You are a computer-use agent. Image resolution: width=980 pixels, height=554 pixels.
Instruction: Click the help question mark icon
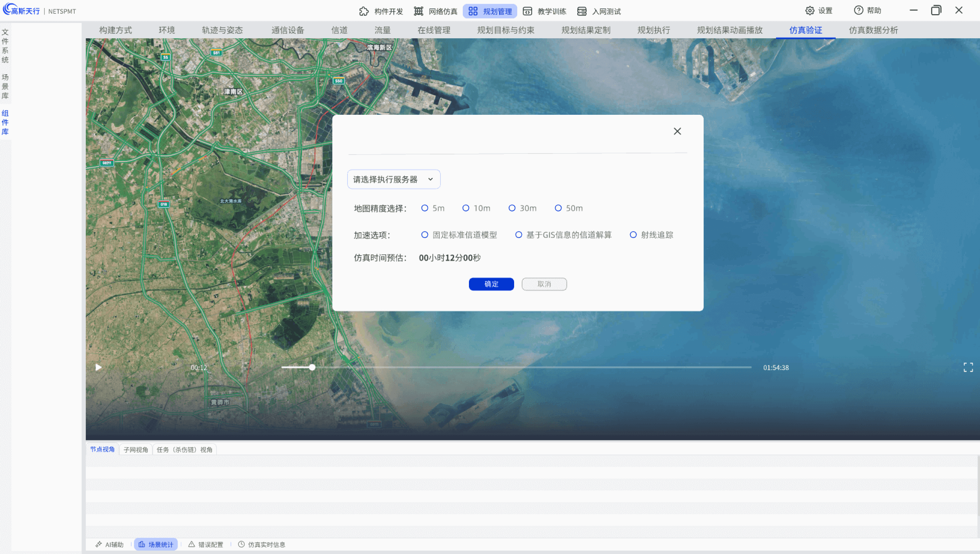click(858, 10)
